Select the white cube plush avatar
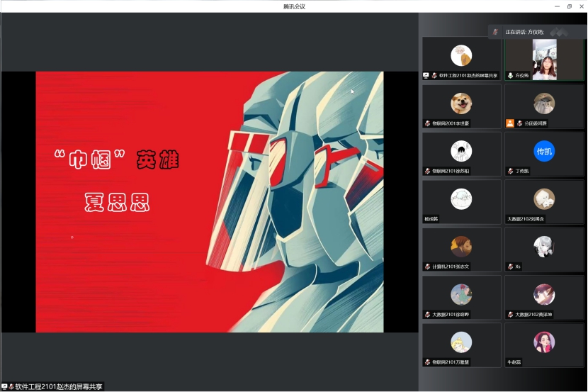Image resolution: width=588 pixels, height=392 pixels. click(x=544, y=198)
